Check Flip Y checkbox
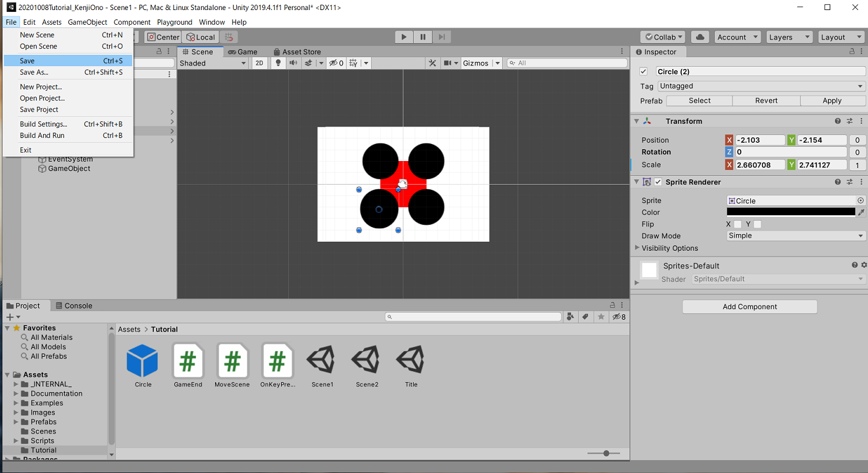The height and width of the screenshot is (473, 868). tap(758, 224)
